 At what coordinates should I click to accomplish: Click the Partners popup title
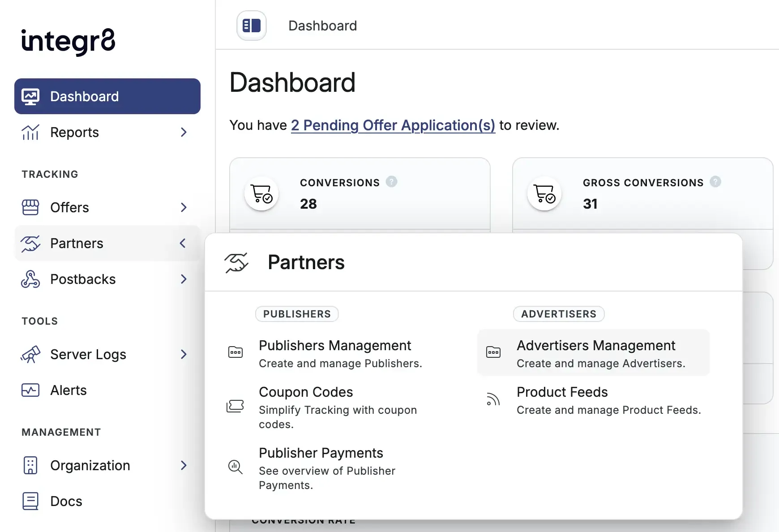[x=306, y=262]
